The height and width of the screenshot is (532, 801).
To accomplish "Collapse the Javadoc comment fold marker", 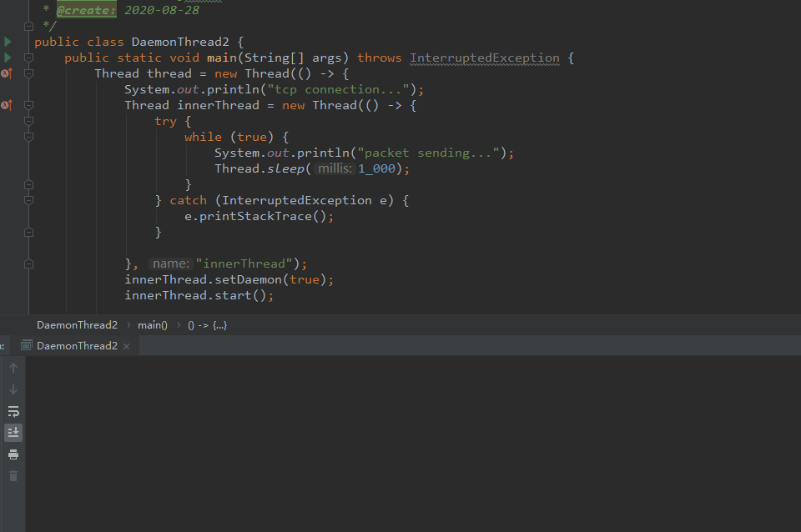I will [28, 26].
